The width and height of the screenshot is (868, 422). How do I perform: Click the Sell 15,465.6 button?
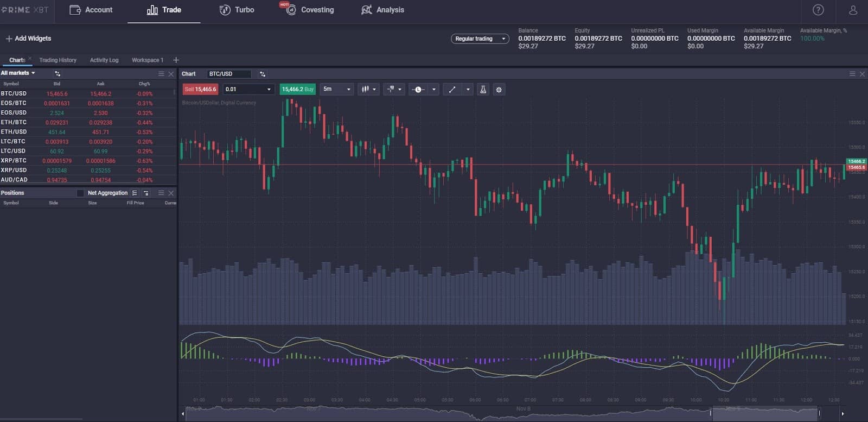coord(201,89)
